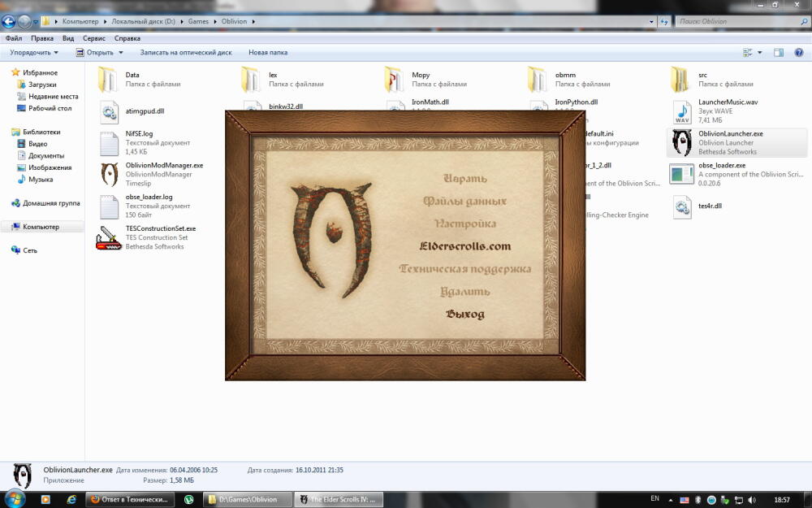This screenshot has width=812, height=508.
Task: Navigate to Games in the address bar
Action: [x=198, y=22]
